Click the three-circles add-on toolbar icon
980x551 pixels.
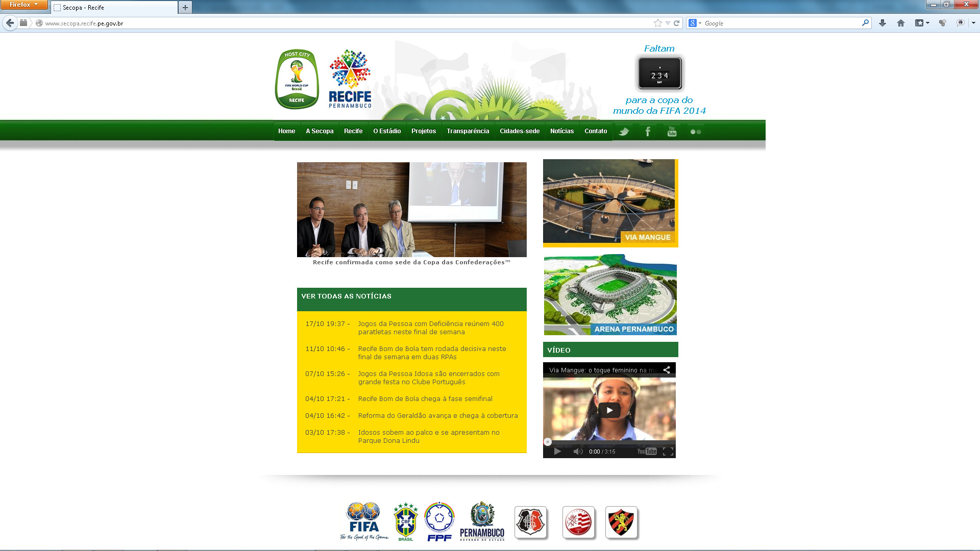point(942,23)
